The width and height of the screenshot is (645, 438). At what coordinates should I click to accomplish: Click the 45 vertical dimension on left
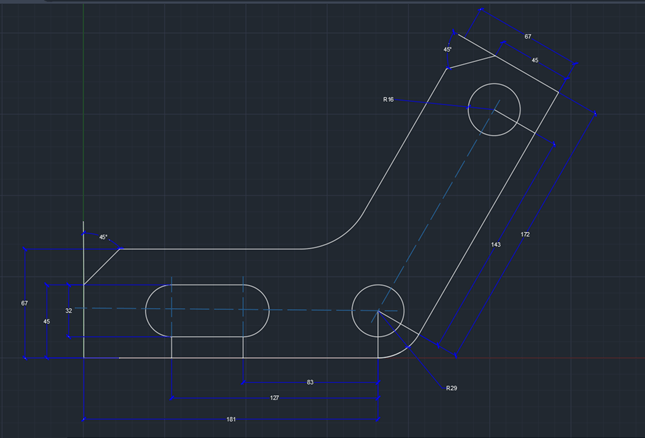click(x=46, y=321)
